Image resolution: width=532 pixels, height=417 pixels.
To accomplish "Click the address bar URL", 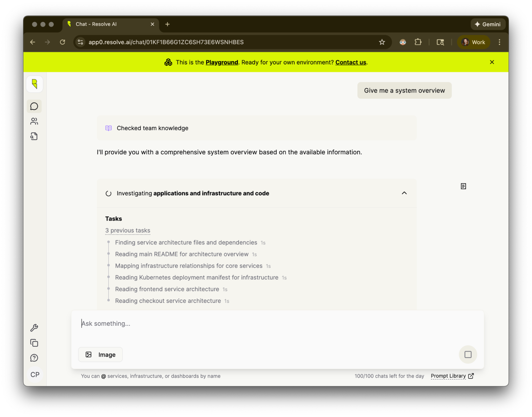I will click(166, 42).
